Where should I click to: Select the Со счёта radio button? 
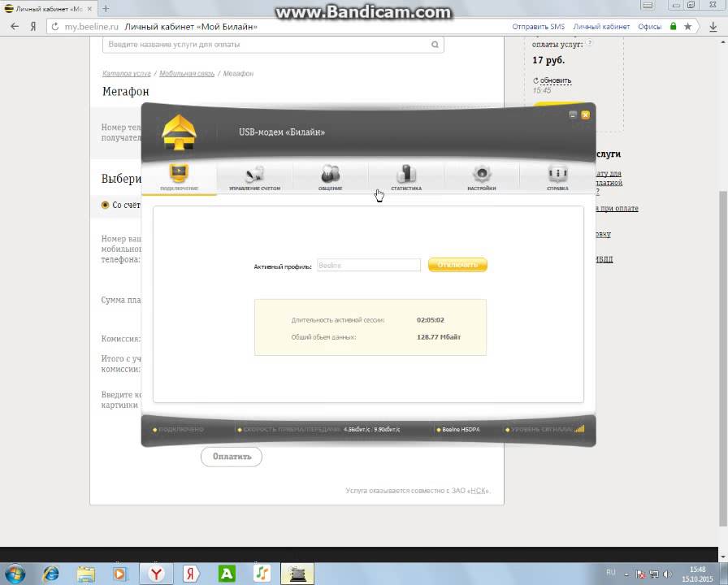(x=106, y=205)
